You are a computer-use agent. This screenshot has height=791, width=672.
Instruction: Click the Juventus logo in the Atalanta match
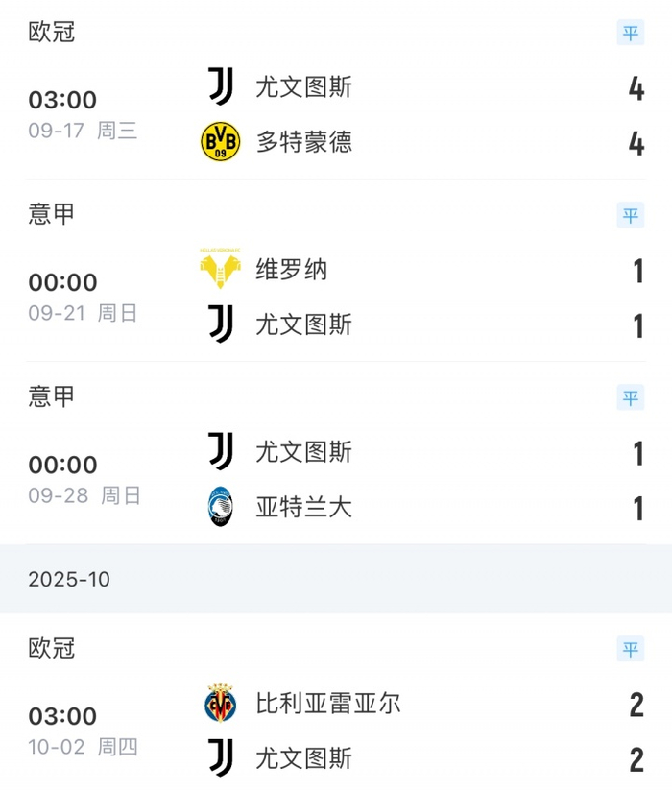[x=219, y=452]
